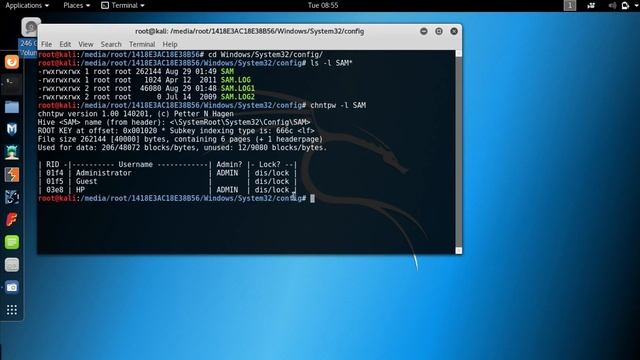The image size is (640, 360).
Task: Launch Armitage from the dock
Action: (12, 152)
